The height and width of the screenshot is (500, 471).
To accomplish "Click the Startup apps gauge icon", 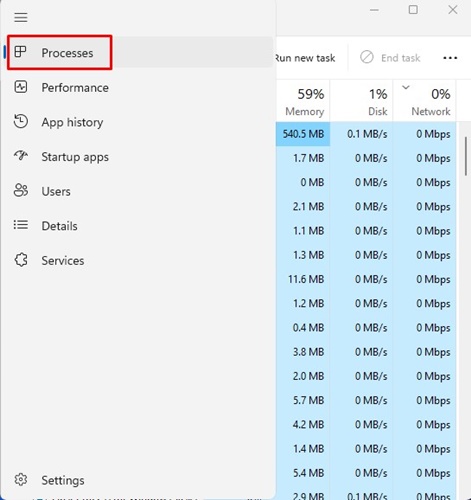I will click(x=21, y=155).
